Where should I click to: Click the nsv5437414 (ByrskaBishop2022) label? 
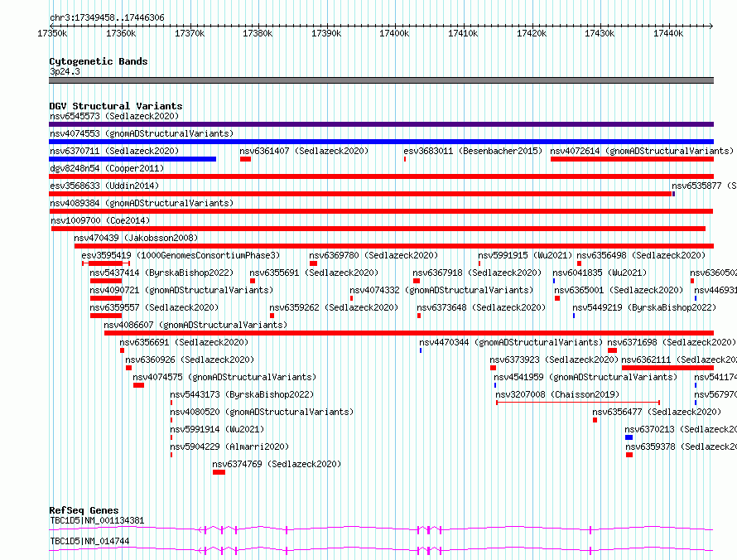coord(161,273)
